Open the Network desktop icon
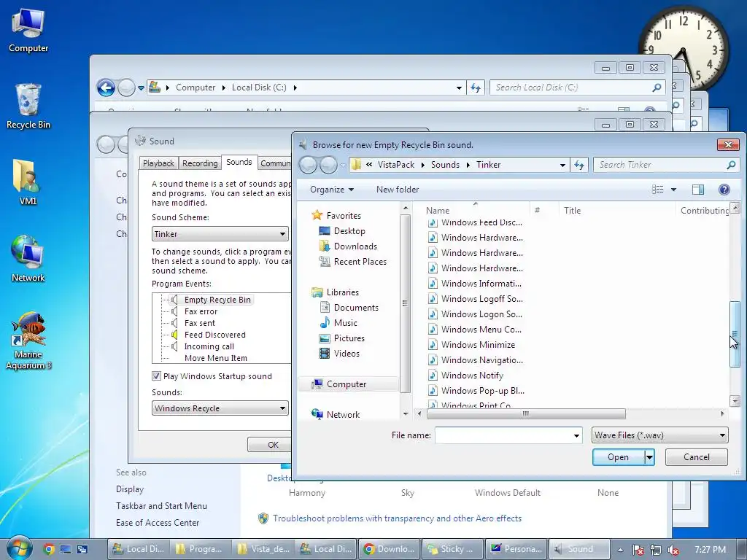747x560 pixels. coord(28,260)
